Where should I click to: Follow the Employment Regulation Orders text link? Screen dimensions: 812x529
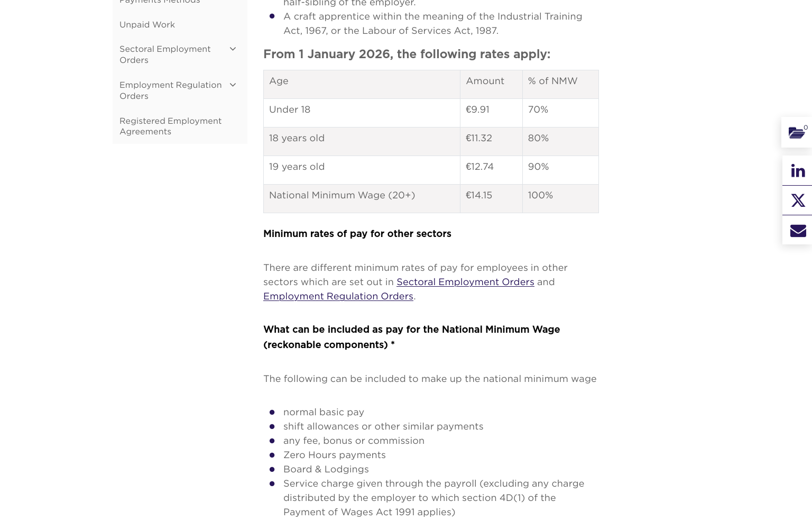pos(338,296)
